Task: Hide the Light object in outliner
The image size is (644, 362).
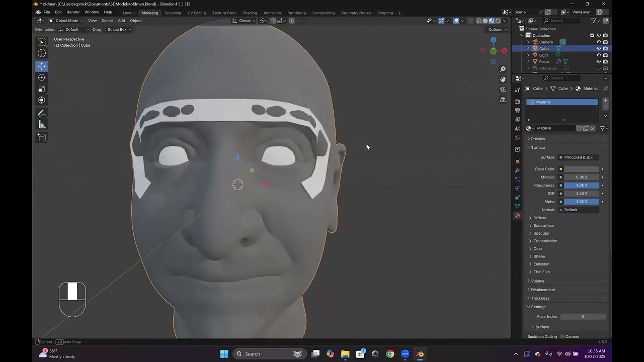Action: click(599, 55)
